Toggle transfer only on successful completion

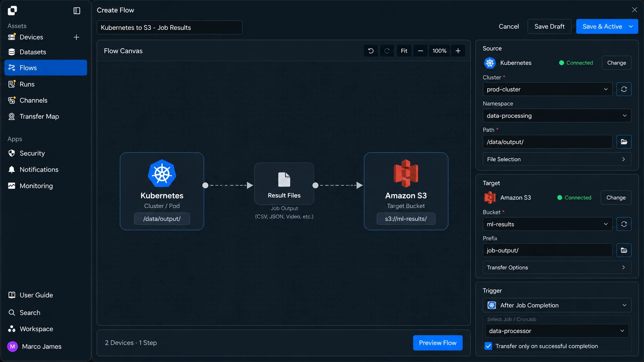point(488,346)
